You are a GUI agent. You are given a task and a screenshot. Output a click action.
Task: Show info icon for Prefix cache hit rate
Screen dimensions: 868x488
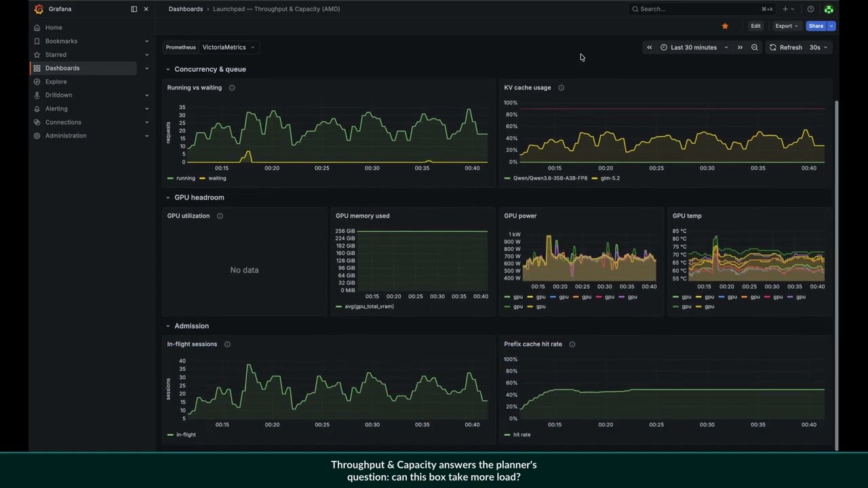572,344
